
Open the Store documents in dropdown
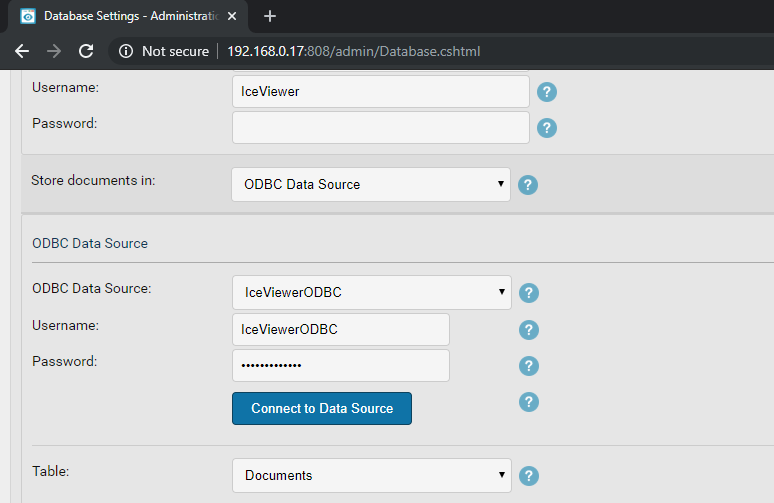coord(371,185)
